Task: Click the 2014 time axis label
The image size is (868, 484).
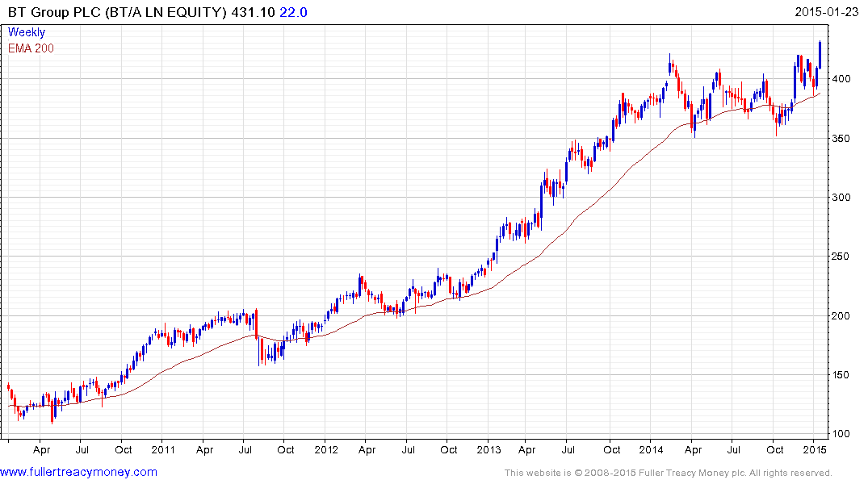Action: pyautogui.click(x=651, y=449)
